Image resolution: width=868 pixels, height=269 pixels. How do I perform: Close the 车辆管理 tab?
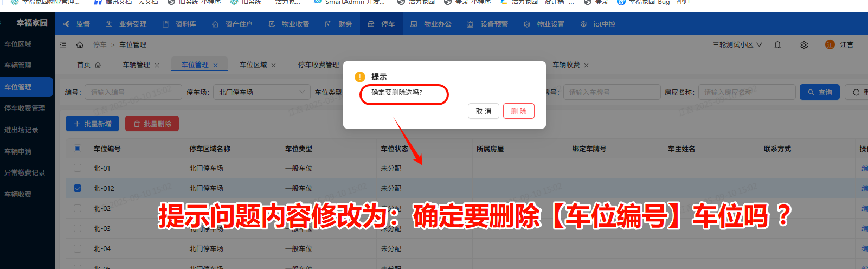(x=157, y=65)
